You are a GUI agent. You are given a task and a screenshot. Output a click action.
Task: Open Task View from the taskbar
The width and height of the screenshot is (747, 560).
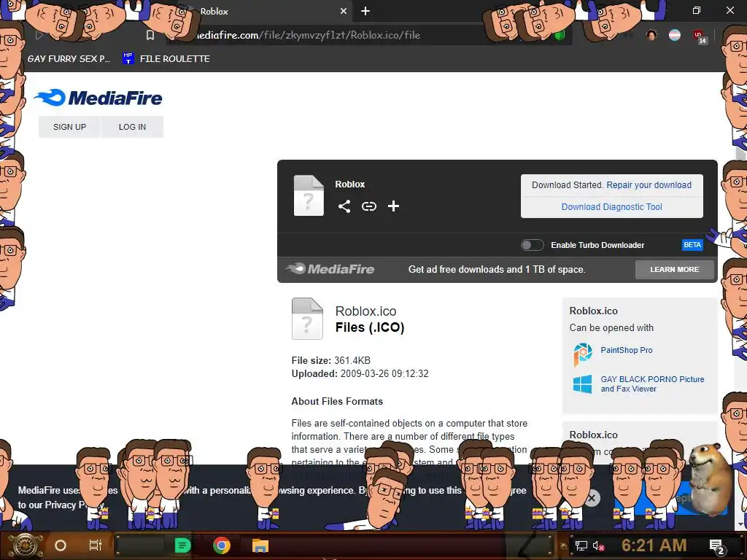click(x=96, y=545)
